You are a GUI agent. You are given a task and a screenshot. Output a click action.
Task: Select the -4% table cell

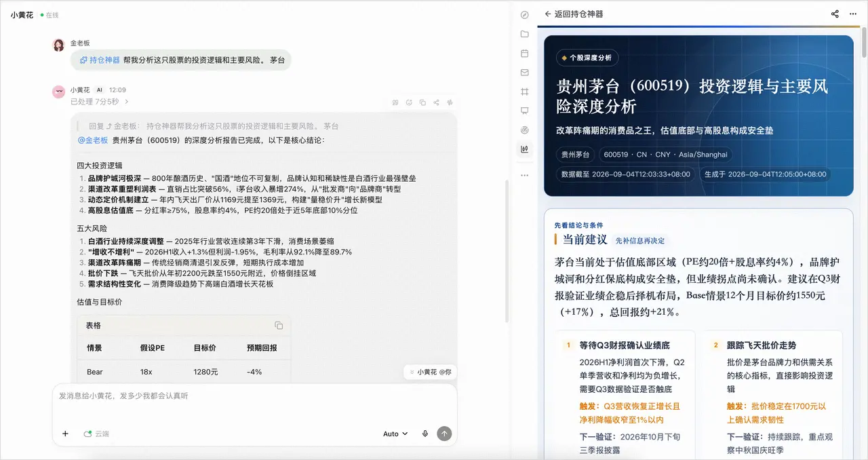pyautogui.click(x=254, y=372)
